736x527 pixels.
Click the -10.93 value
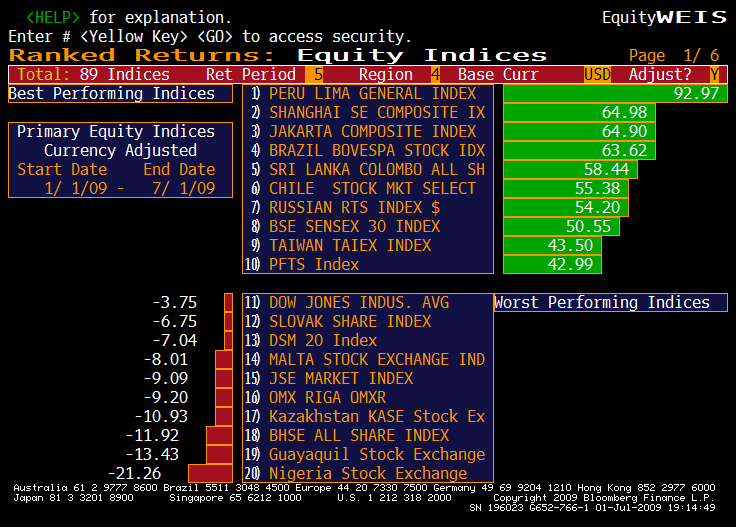(x=161, y=416)
